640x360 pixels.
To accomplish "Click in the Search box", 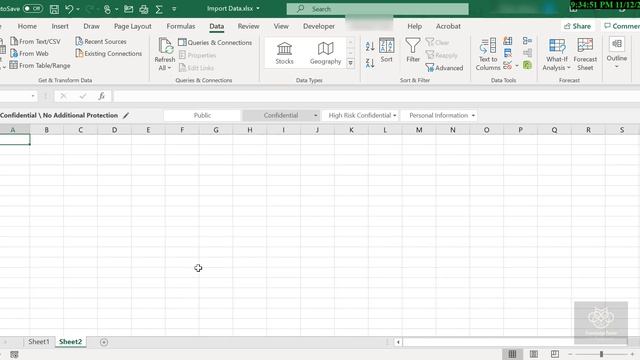I will point(378,9).
